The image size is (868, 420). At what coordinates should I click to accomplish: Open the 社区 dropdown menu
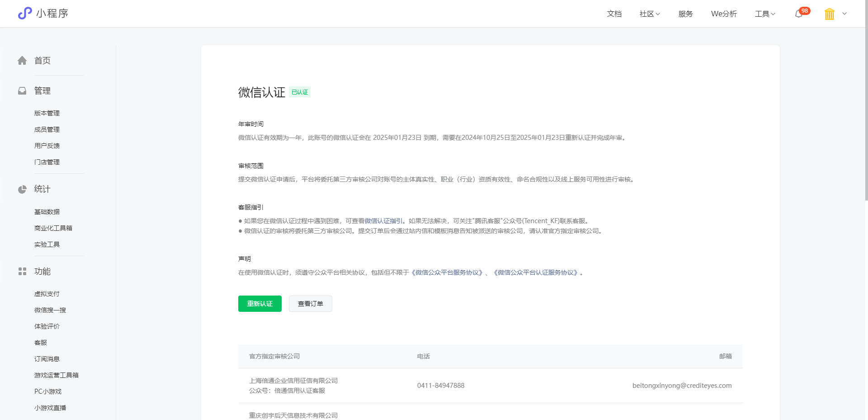(x=650, y=14)
